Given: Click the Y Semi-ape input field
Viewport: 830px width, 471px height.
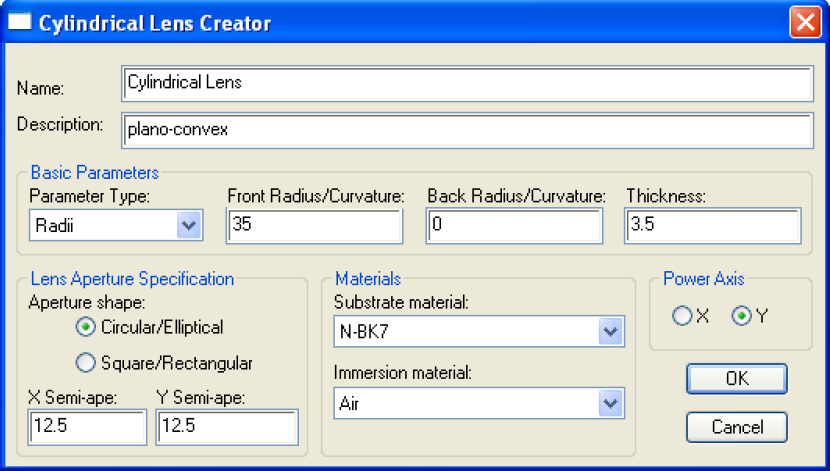Looking at the screenshot, I should (x=227, y=427).
